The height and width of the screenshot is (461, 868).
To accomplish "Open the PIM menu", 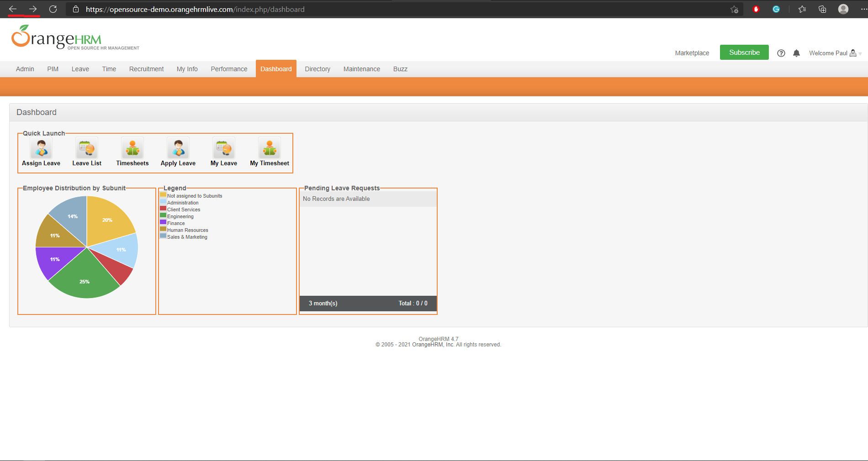I will 53,69.
